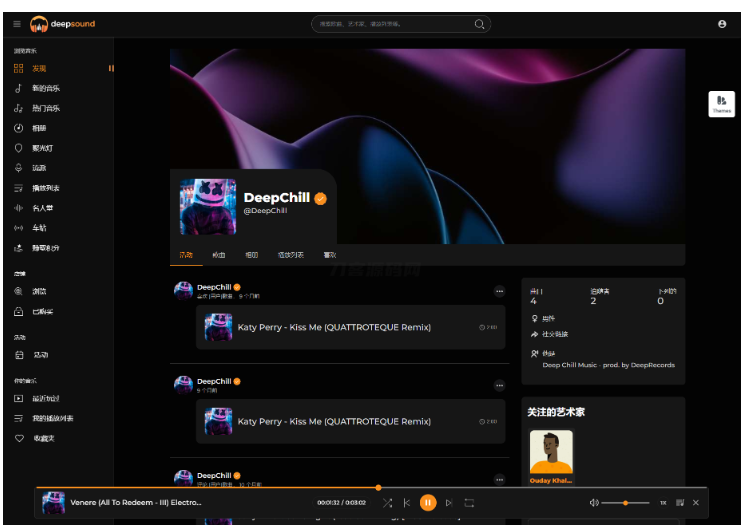Open the user account icon in header
746x527 pixels.
click(722, 24)
